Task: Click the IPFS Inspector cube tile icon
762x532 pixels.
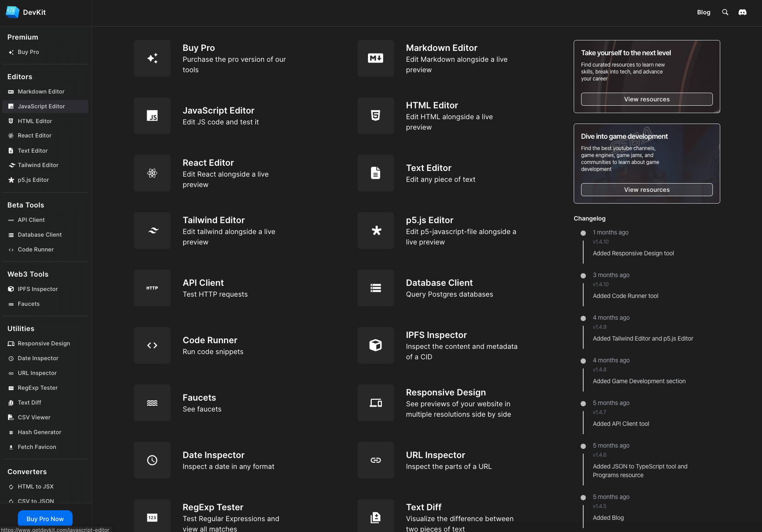Action: [x=376, y=345]
